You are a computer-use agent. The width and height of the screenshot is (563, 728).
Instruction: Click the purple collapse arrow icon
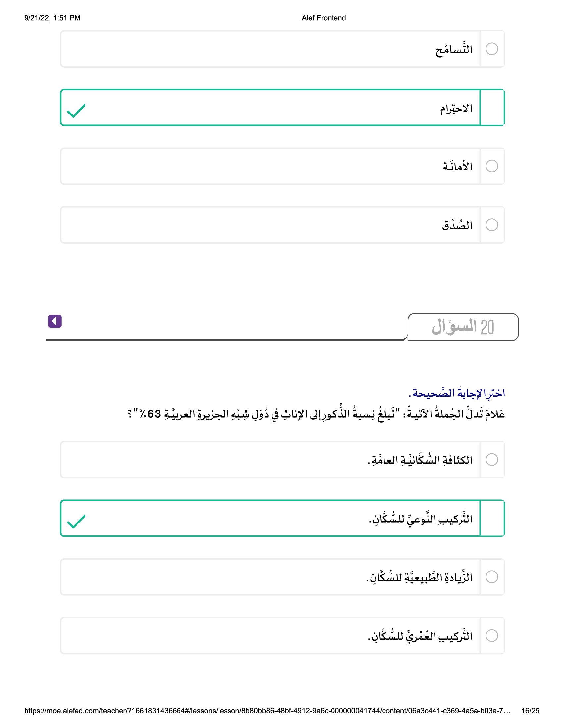coord(55,321)
